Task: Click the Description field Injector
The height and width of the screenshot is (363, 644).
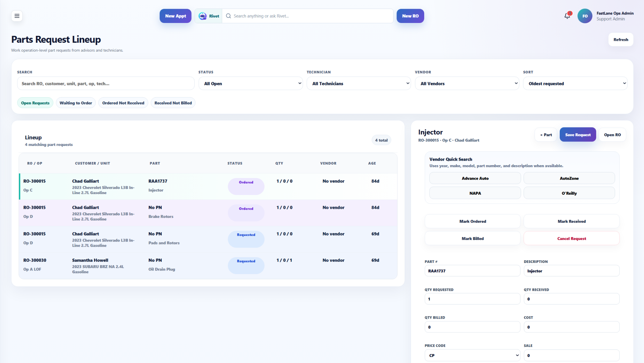Action: (572, 271)
